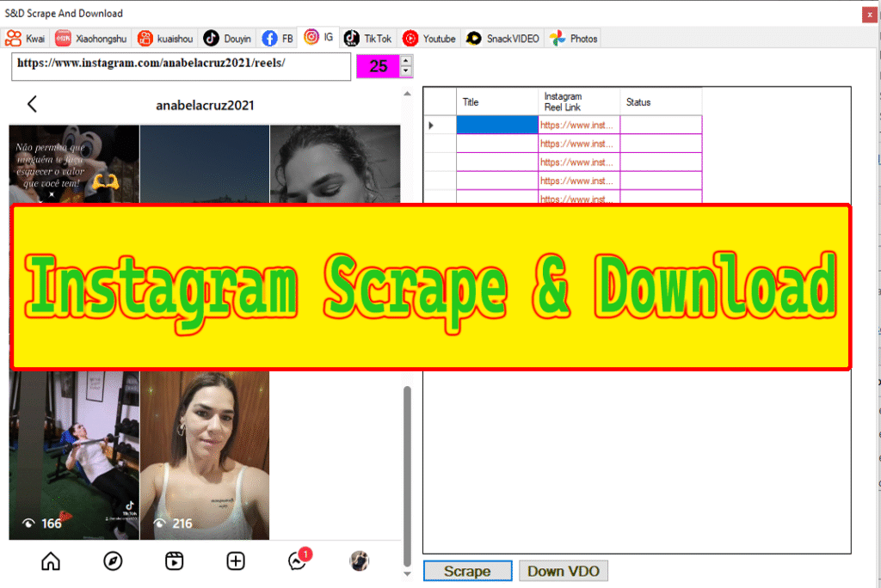Increase the count stepper above 25
This screenshot has width=881, height=588.
[x=406, y=60]
